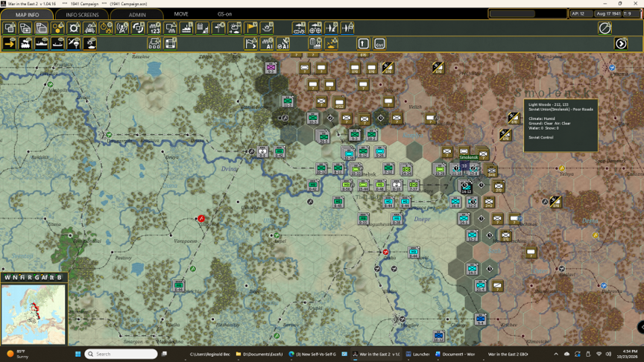The image size is (644, 362).
Task: Click the document and factory icon
Action: coord(315,43)
